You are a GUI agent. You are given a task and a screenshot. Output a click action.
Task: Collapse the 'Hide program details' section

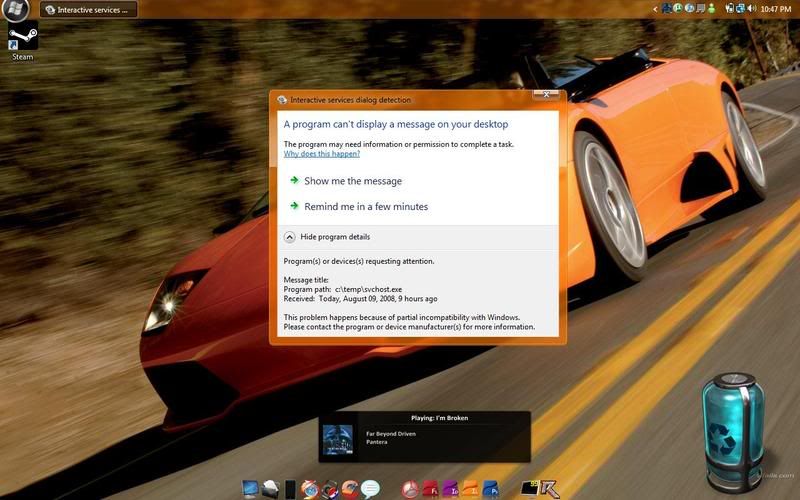coord(327,237)
